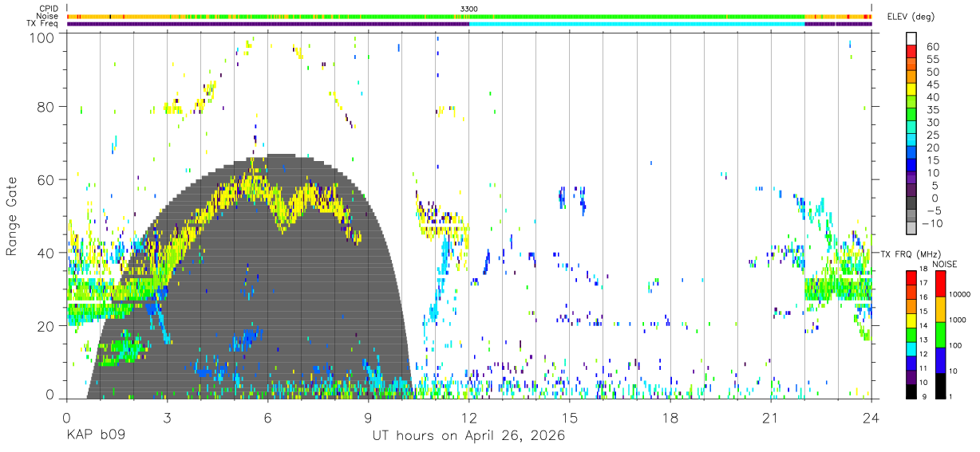This screenshot has width=980, height=452.
Task: Pick the blue ELEV colorbar cell below 20
Action: tap(911, 152)
